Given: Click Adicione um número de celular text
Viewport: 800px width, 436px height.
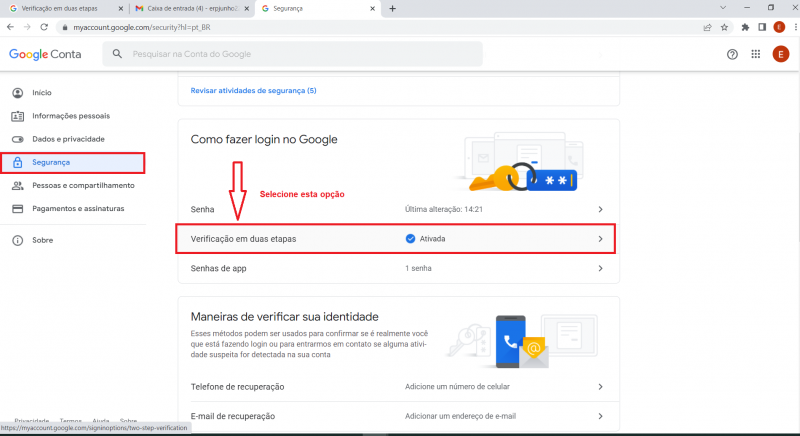Looking at the screenshot, I should tap(457, 387).
